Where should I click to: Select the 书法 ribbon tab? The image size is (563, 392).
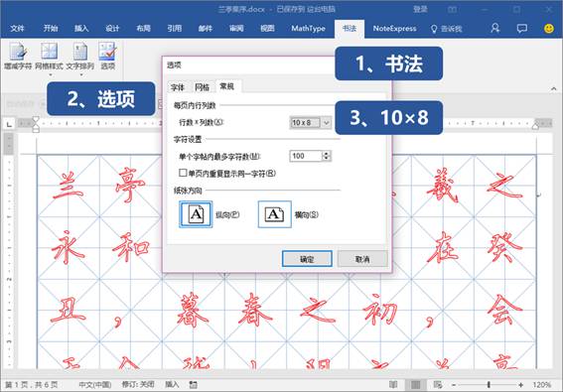pyautogui.click(x=350, y=29)
